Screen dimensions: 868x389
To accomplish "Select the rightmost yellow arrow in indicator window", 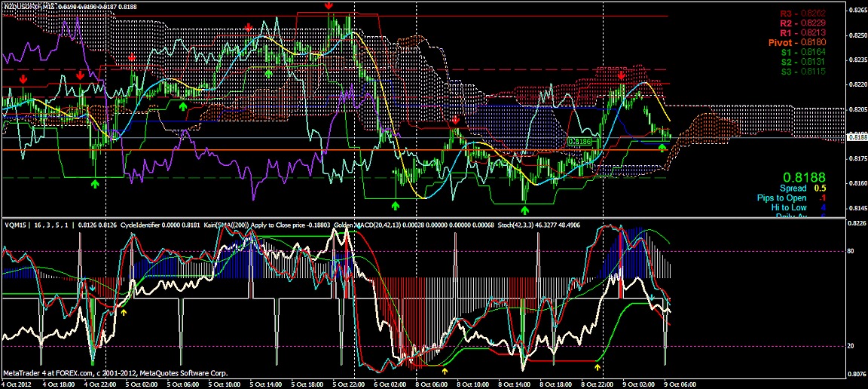I will (x=598, y=368).
